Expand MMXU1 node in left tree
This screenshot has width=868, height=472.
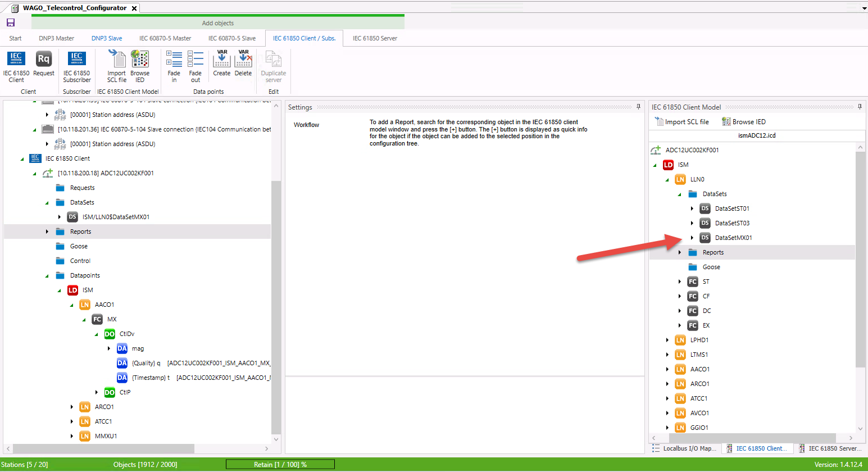click(x=72, y=436)
